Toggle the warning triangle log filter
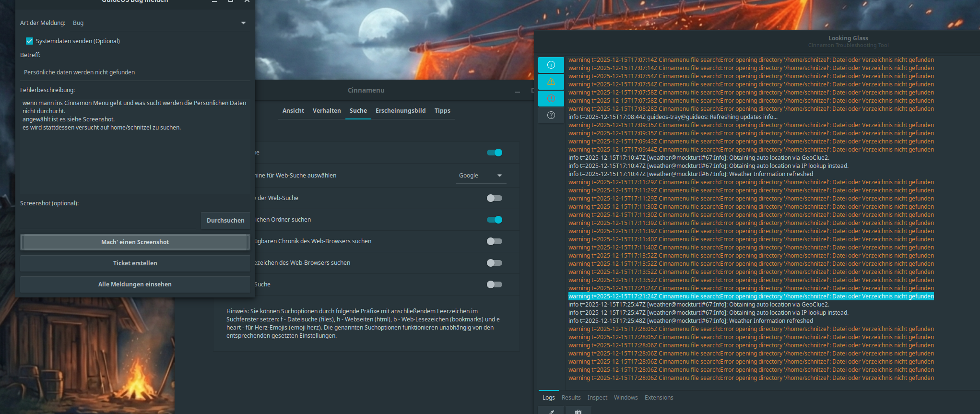The width and height of the screenshot is (980, 414). 551,82
